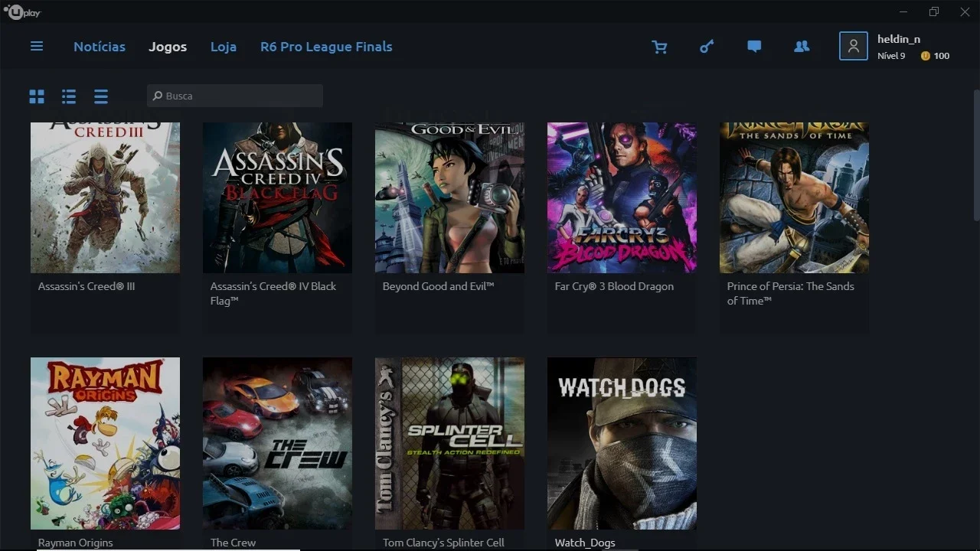Select the Jogos tab
The image size is (980, 551).
tap(168, 47)
